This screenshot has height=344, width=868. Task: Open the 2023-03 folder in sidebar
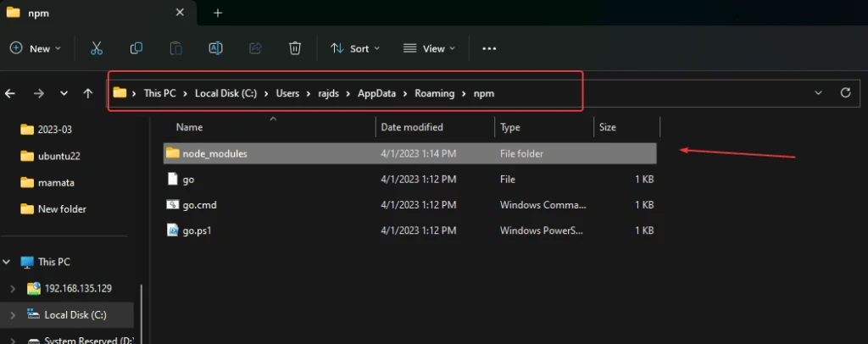47,130
